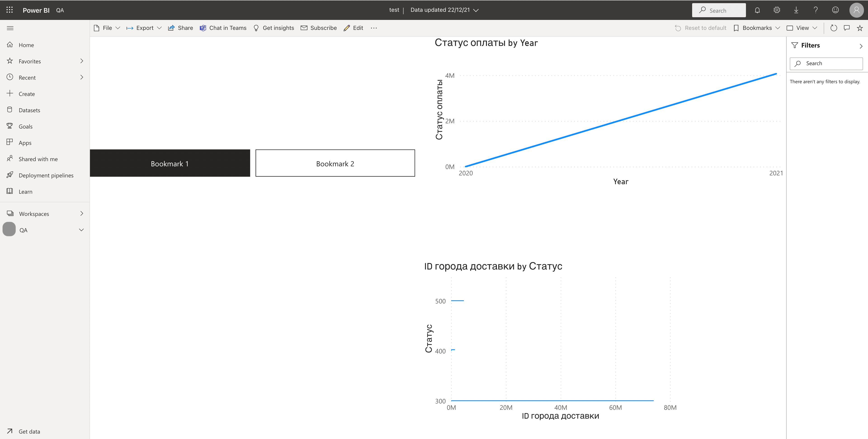The image size is (868, 439).
Task: Expand the QA workspace chevron
Action: [81, 230]
